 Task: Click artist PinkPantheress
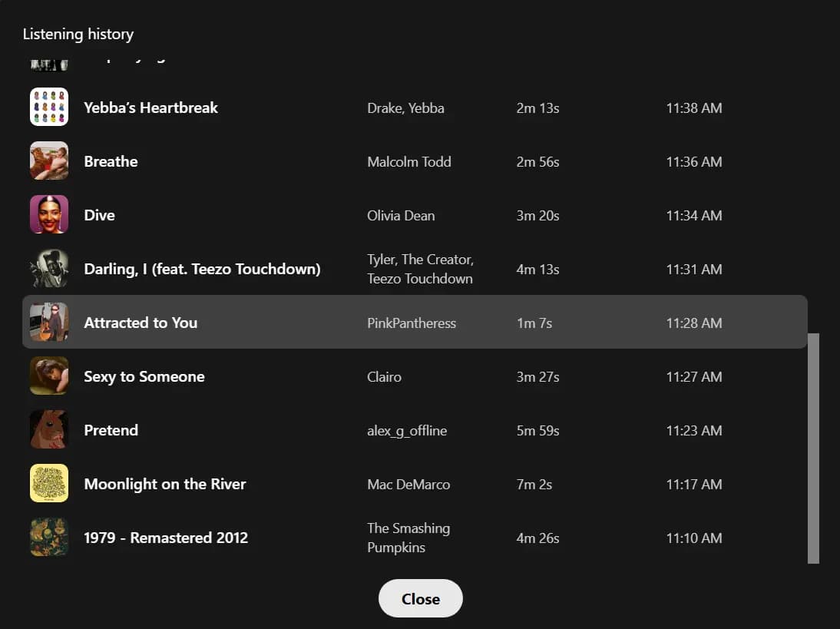tap(412, 323)
